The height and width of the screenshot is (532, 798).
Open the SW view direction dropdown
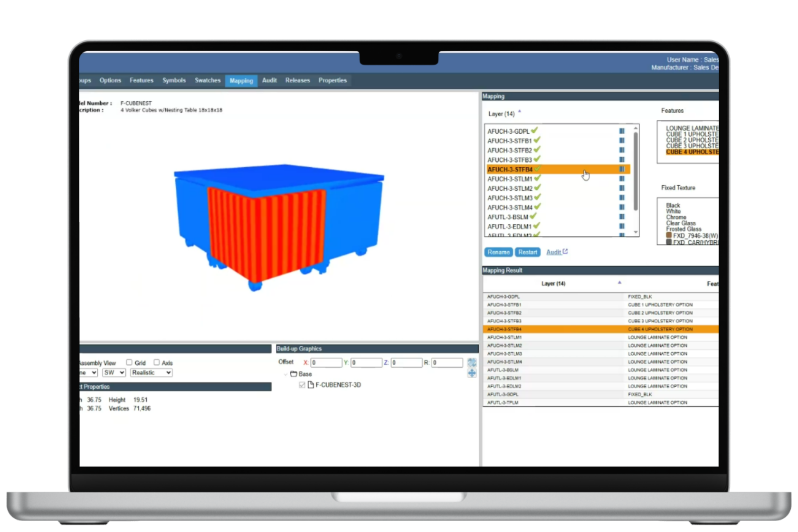(114, 372)
